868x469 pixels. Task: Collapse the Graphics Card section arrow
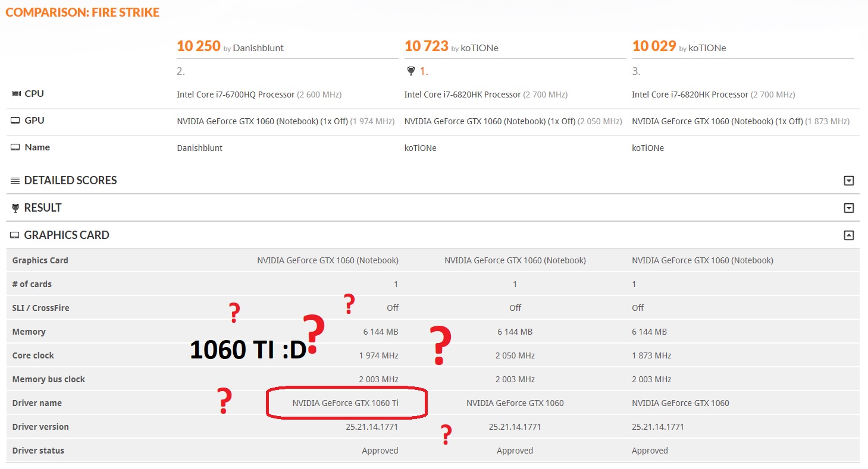pos(849,235)
